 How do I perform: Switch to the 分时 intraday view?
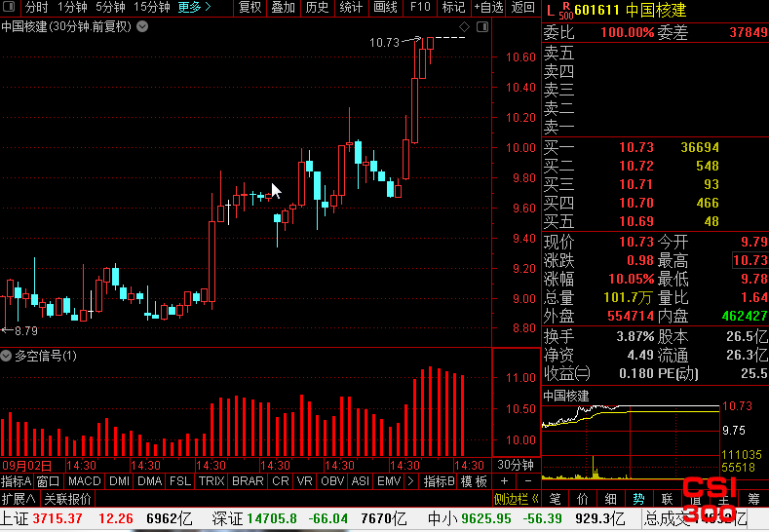click(x=37, y=7)
